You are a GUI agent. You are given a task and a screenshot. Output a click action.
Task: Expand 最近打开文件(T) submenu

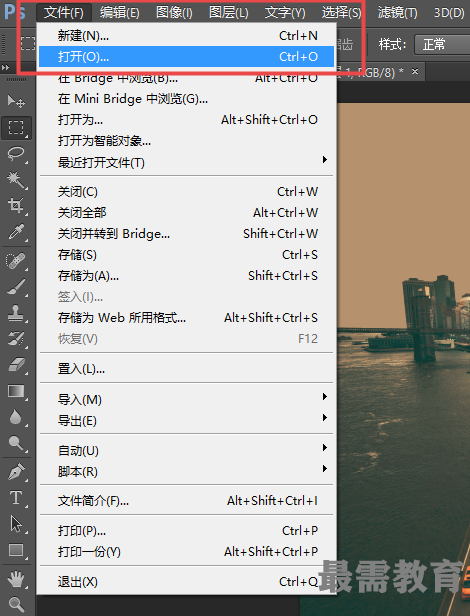click(x=185, y=162)
